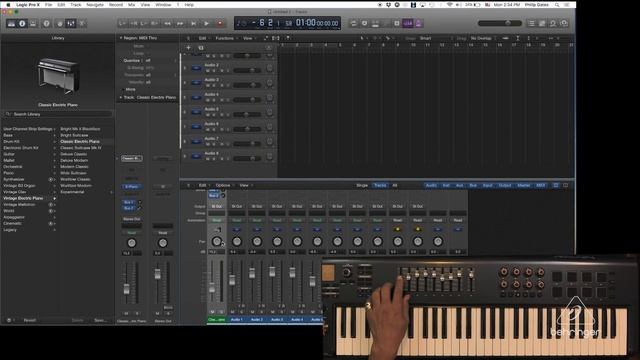The width and height of the screenshot is (640, 360).
Task: Open List Editors button
Action: click(531, 24)
